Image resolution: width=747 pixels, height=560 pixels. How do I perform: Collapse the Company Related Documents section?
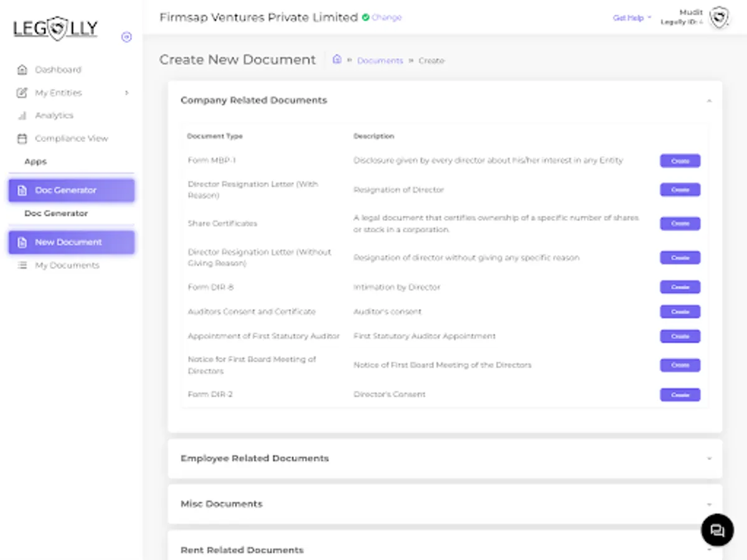(709, 101)
